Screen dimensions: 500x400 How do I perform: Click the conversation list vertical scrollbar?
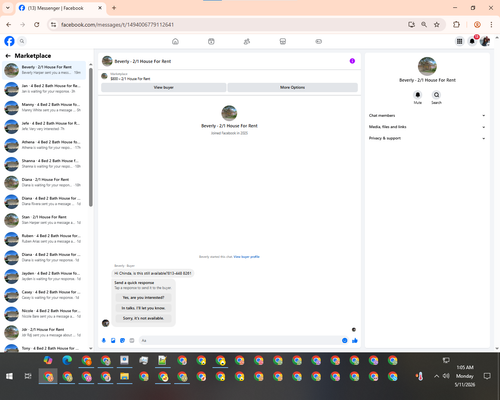91,137
